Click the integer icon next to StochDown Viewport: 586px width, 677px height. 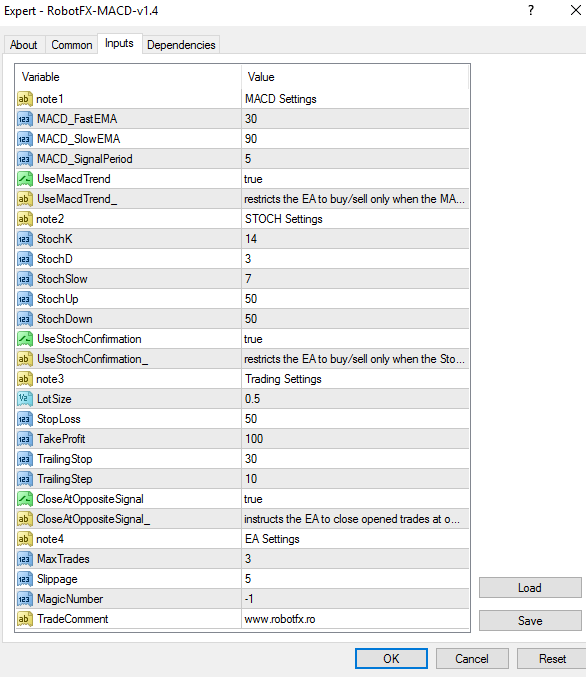coord(25,319)
